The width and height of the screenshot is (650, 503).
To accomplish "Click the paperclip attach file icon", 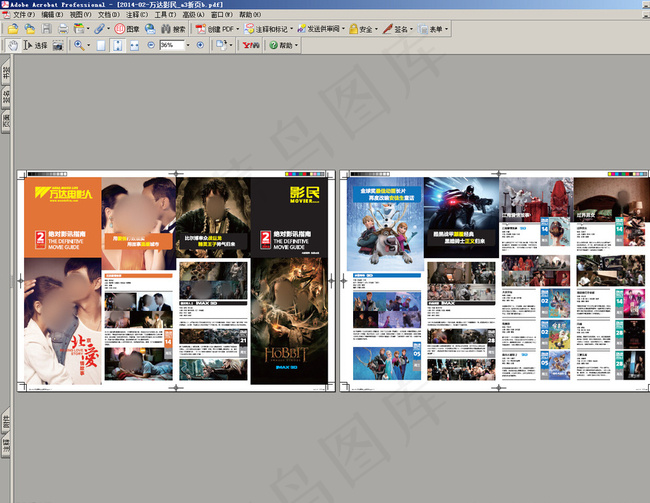I will point(99,29).
